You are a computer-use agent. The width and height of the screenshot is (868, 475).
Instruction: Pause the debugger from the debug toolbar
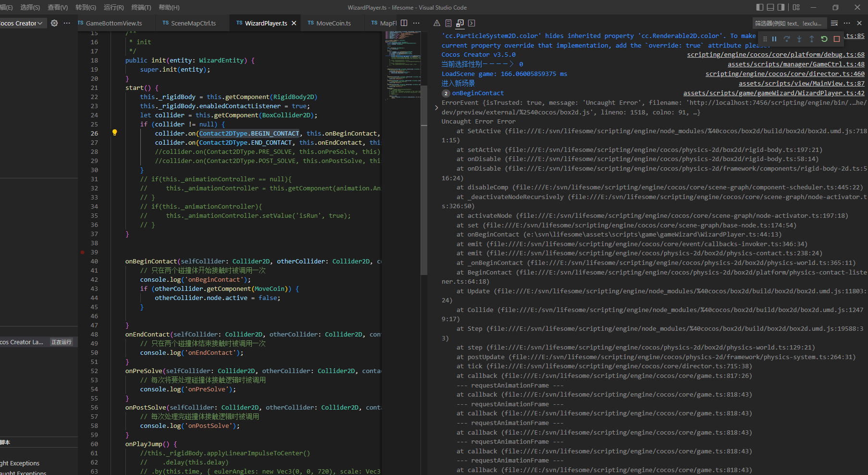tap(774, 39)
